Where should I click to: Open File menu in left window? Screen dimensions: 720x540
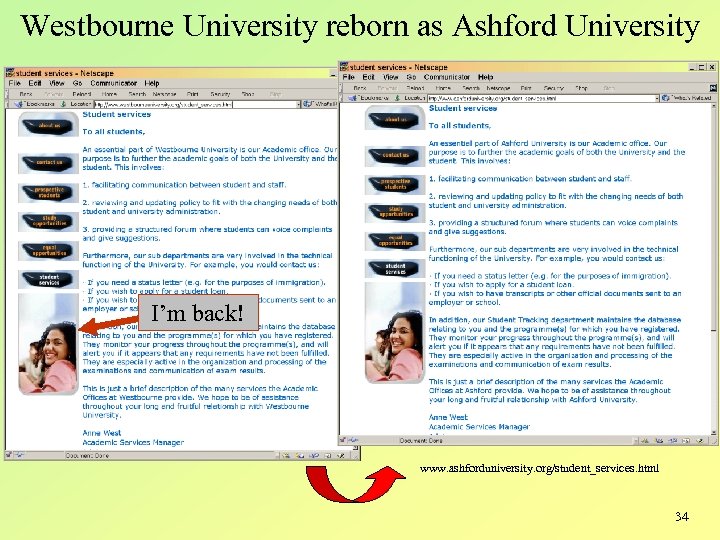(x=15, y=83)
